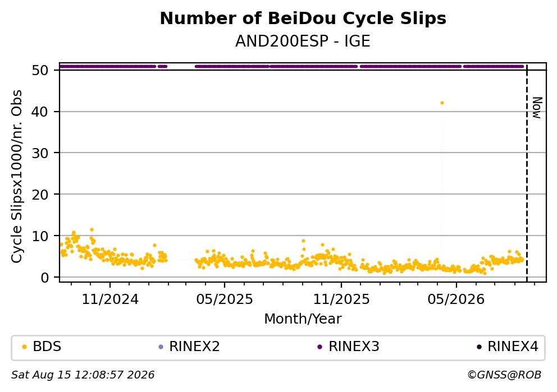
Task: Click the timestamp Sat Aug 15 12:08:57 2026
Action: (83, 375)
